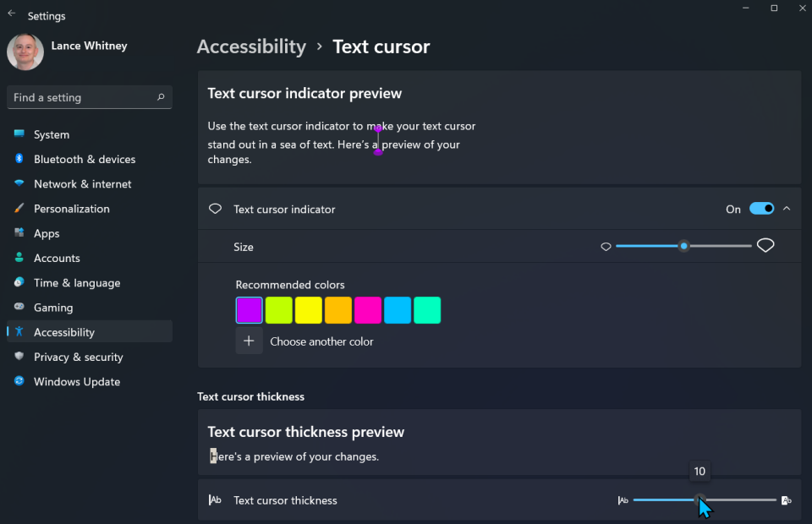Select the purple recommended color swatch
Screen dimensions: 812x524
click(249, 309)
